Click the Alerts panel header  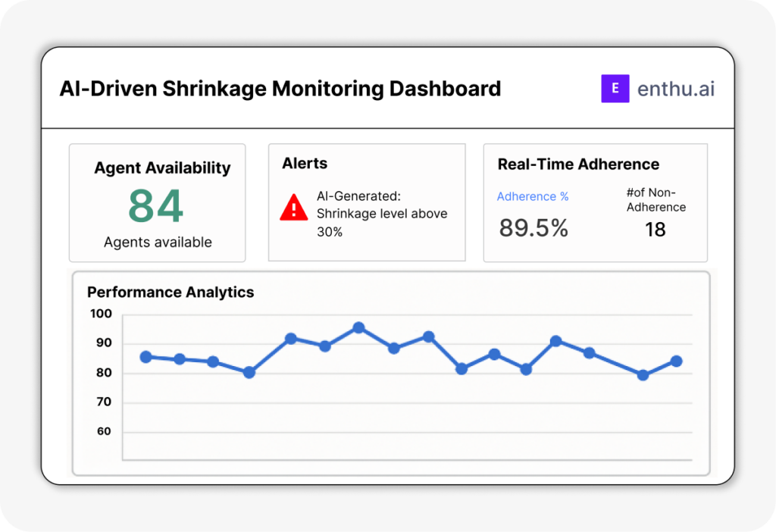[305, 163]
